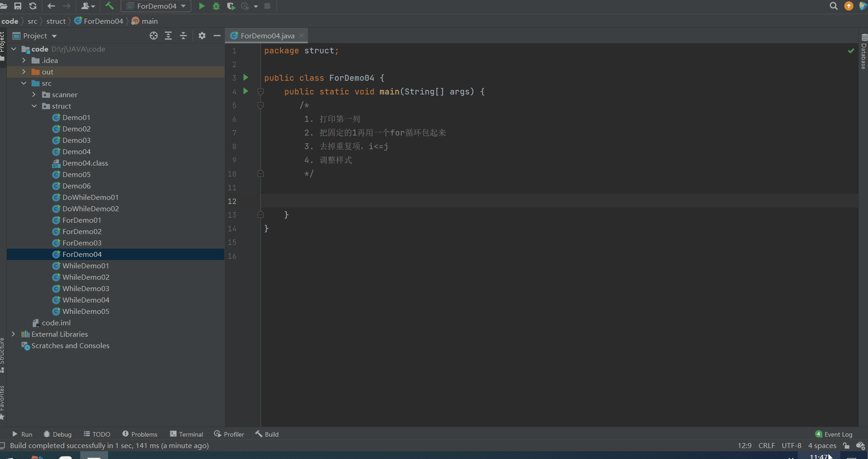Navigate back with the left arrow

click(51, 6)
